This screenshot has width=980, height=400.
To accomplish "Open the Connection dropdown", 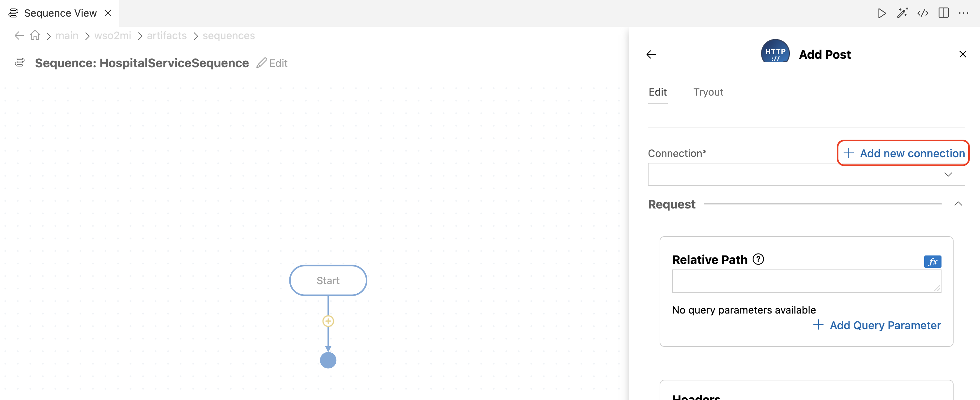I will coord(806,175).
